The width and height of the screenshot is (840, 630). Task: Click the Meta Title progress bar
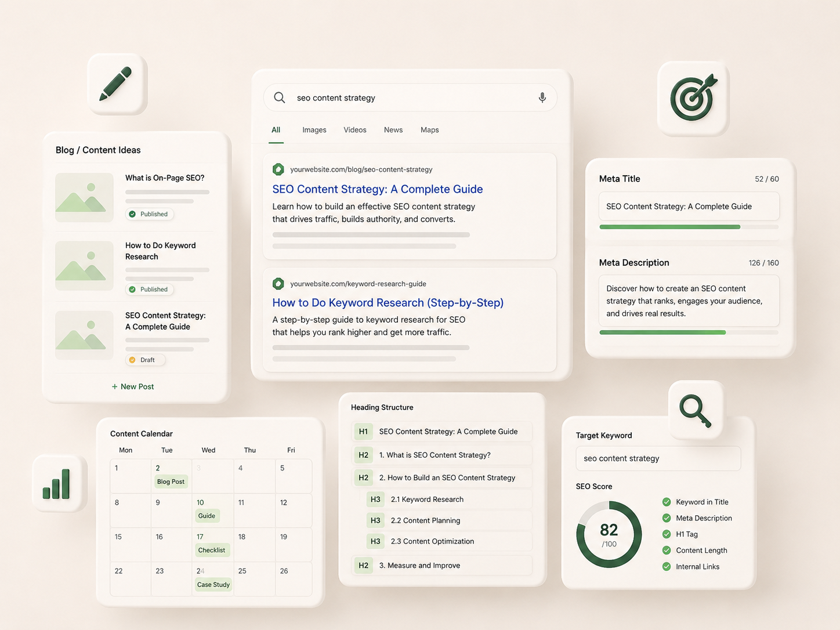[x=689, y=227]
